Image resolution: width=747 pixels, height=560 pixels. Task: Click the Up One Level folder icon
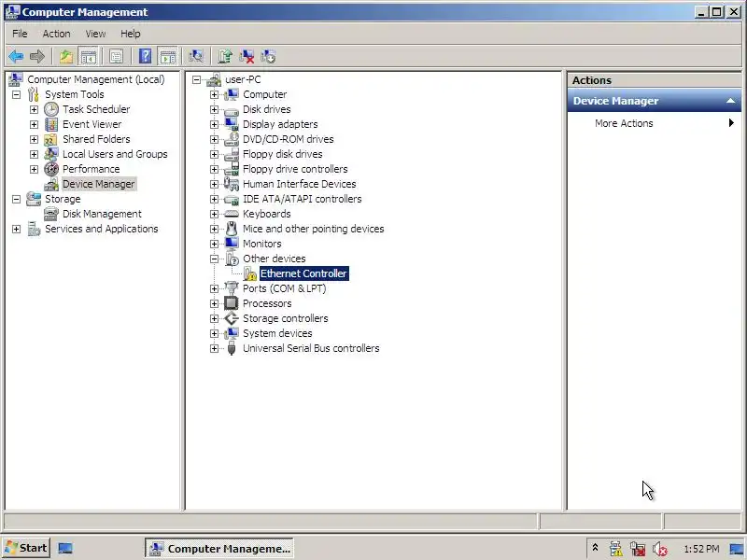tap(66, 57)
